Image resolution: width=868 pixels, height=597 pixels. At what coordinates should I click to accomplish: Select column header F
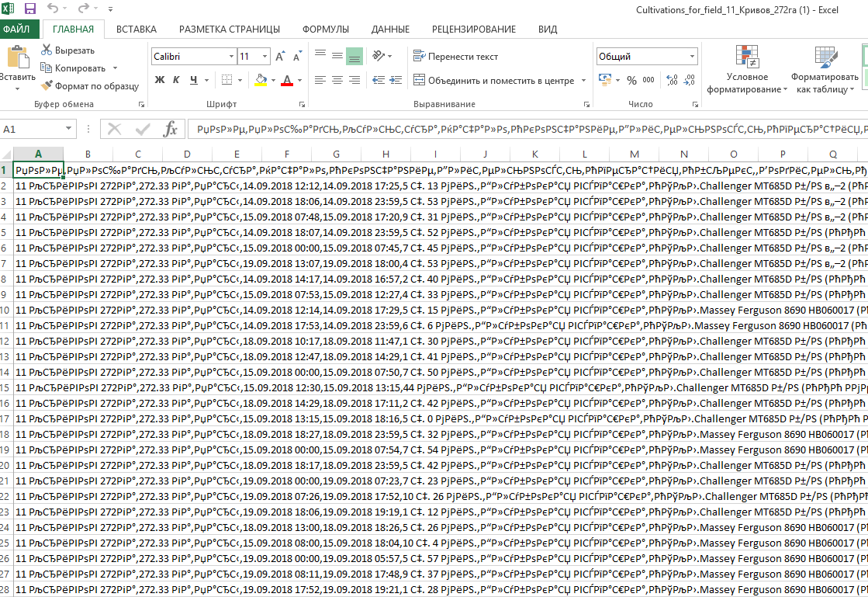pyautogui.click(x=286, y=154)
